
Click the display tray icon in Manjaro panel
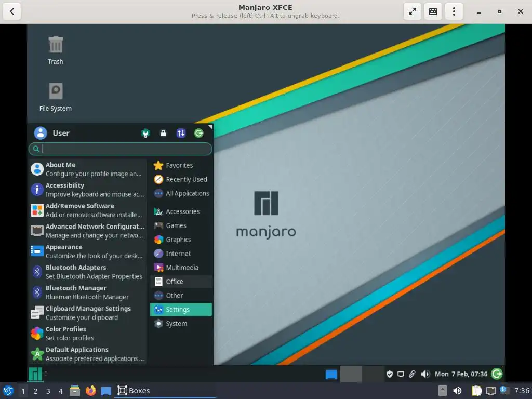(401, 374)
